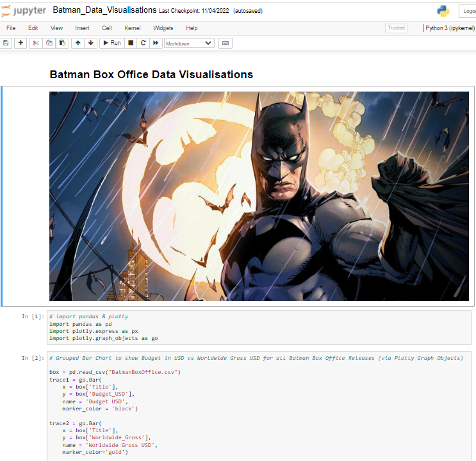Open the File menu
This screenshot has width=476, height=461.
click(11, 28)
